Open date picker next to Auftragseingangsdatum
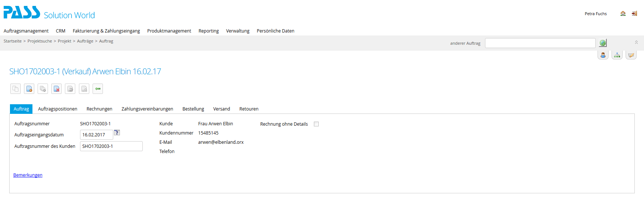Screen dimensions: 644x207 pyautogui.click(x=117, y=133)
